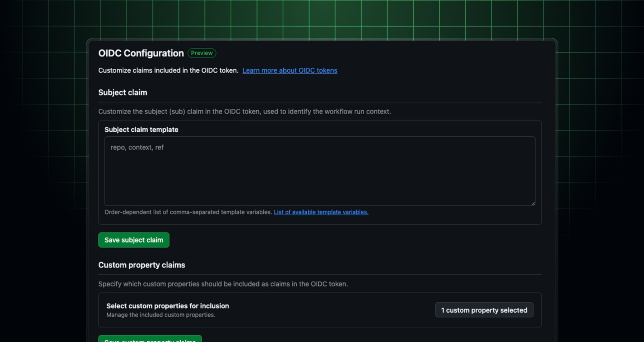
Task: Click the Save custom property claims button
Action: (x=150, y=340)
